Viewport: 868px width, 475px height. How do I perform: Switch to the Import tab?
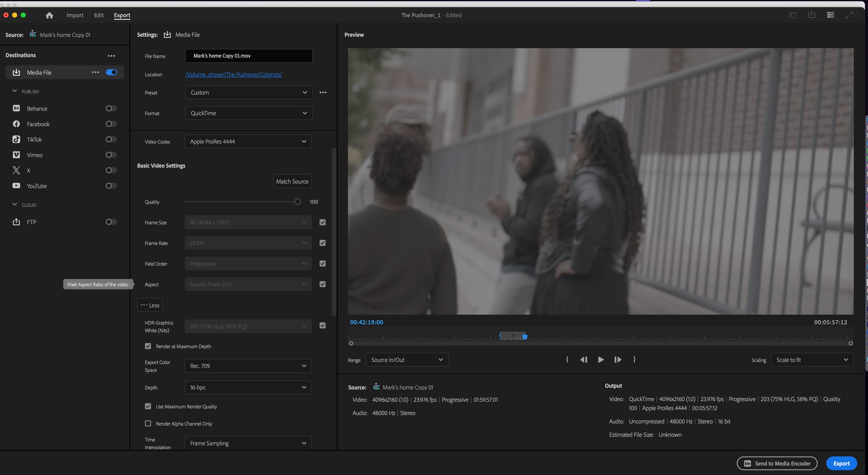coord(75,15)
